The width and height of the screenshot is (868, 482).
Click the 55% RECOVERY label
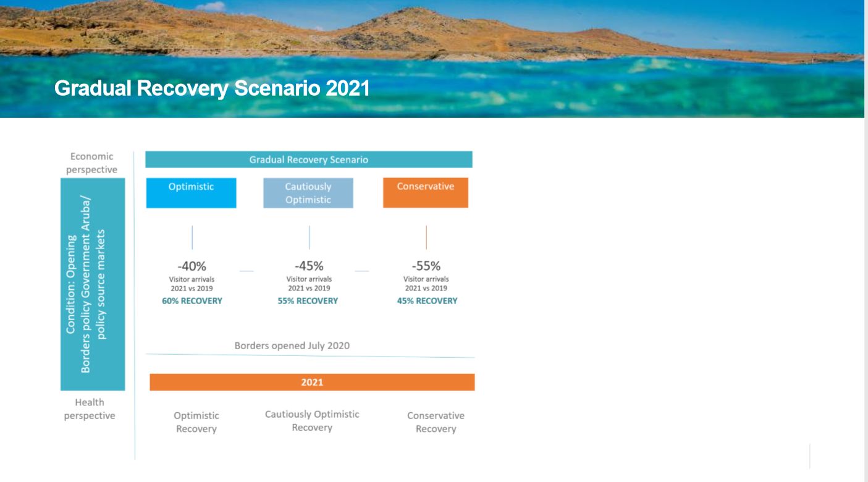tap(308, 301)
